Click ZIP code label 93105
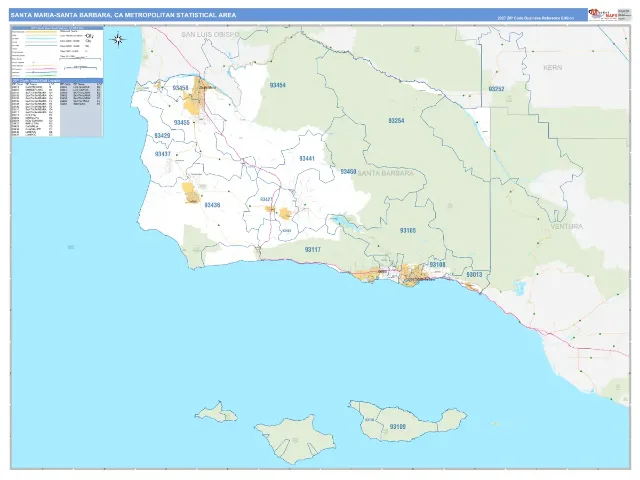The width and height of the screenshot is (640, 480). coord(408,231)
